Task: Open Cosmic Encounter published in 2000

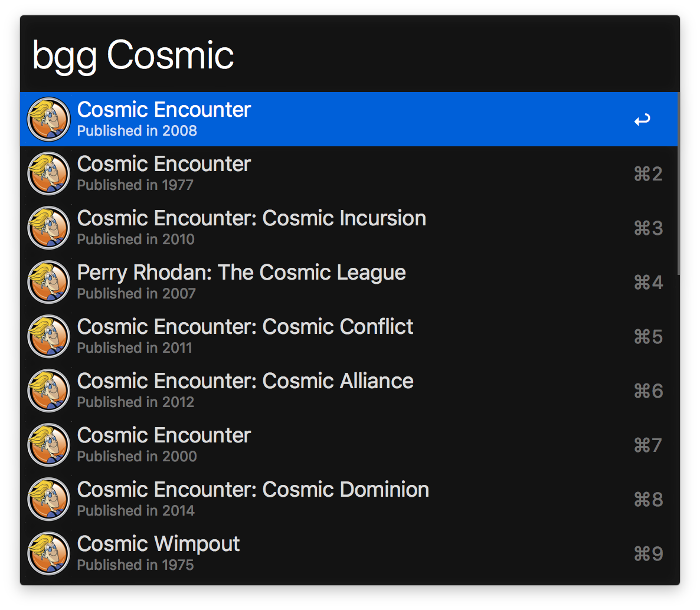Action: click(x=349, y=445)
